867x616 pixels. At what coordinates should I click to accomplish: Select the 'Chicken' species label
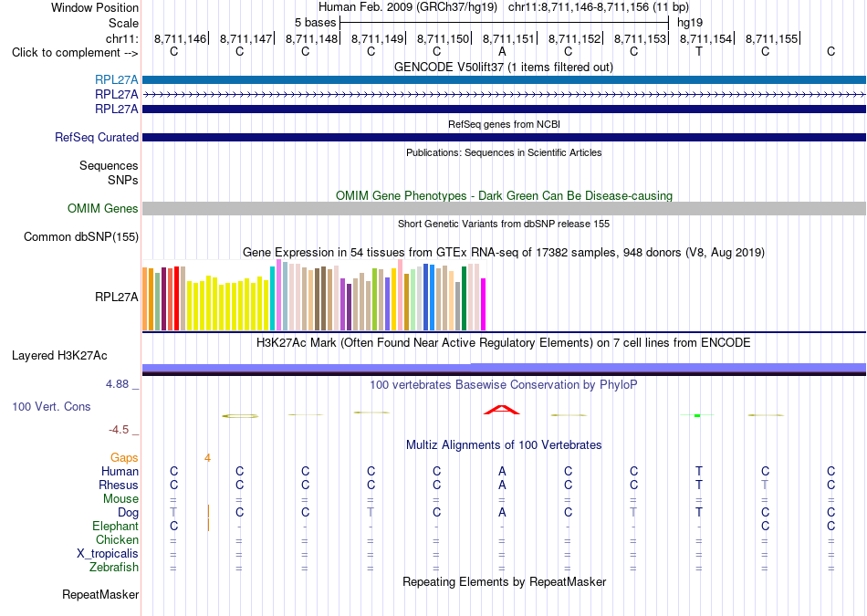tap(117, 539)
